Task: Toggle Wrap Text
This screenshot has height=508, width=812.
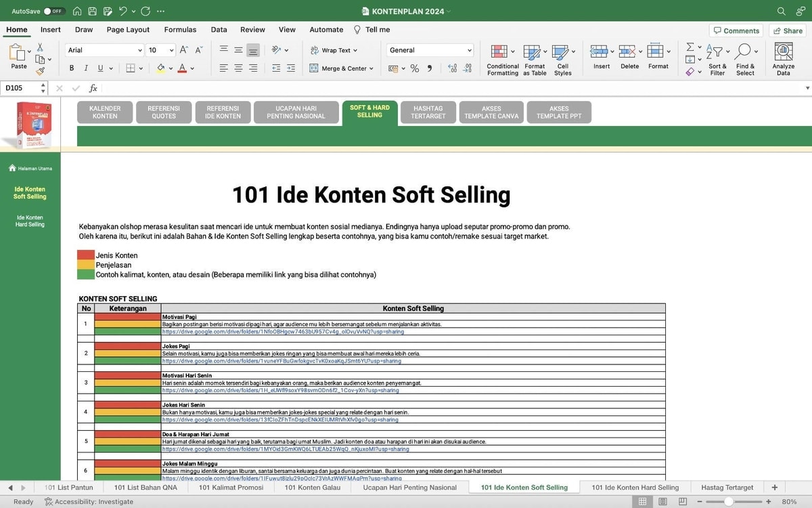Action: (334, 50)
